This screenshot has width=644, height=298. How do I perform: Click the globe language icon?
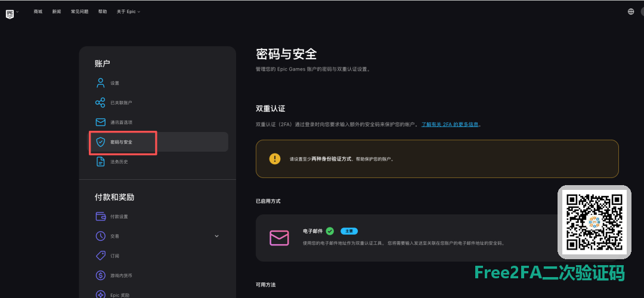(631, 11)
